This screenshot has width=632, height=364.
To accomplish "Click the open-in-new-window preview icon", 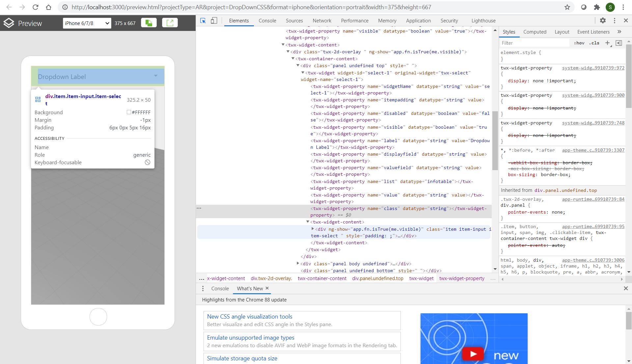I will 170,23.
